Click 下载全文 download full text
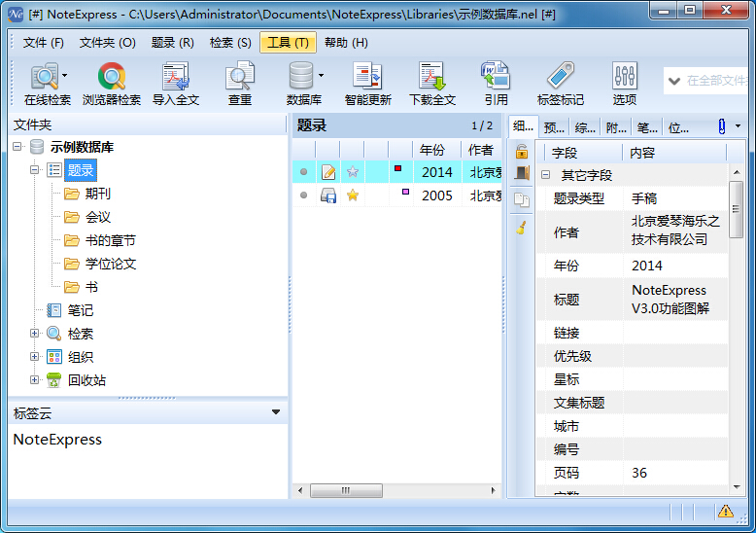 (x=432, y=83)
